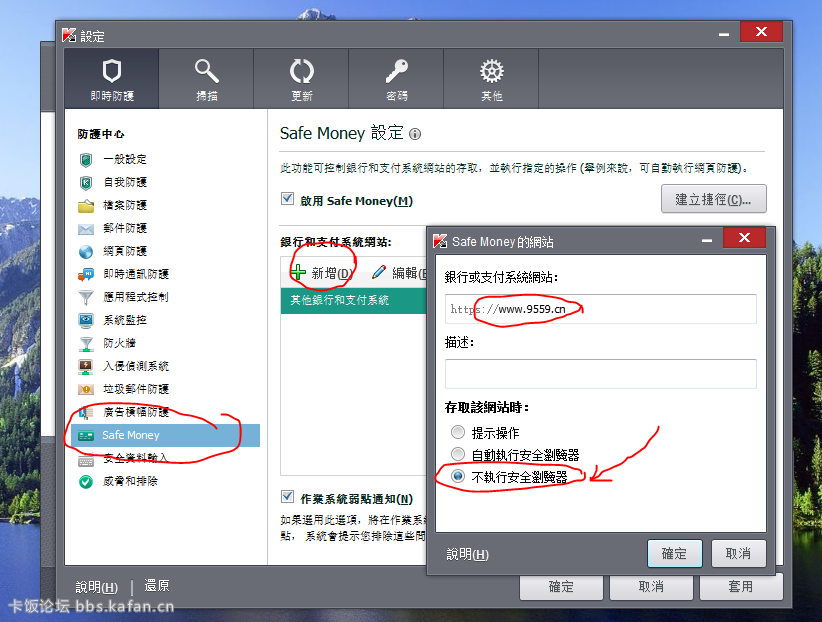Click 套用 apply button
The height and width of the screenshot is (622, 822).
coord(741,587)
